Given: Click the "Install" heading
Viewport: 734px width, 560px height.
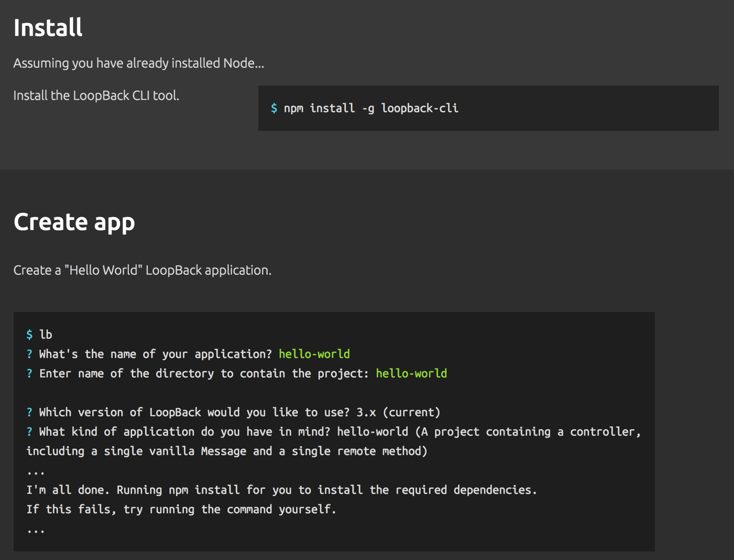Looking at the screenshot, I should pos(48,28).
